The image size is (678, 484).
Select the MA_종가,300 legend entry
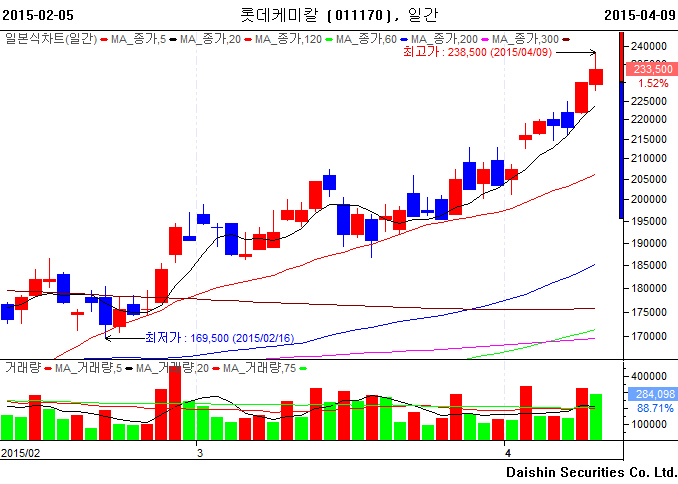pyautogui.click(x=525, y=39)
